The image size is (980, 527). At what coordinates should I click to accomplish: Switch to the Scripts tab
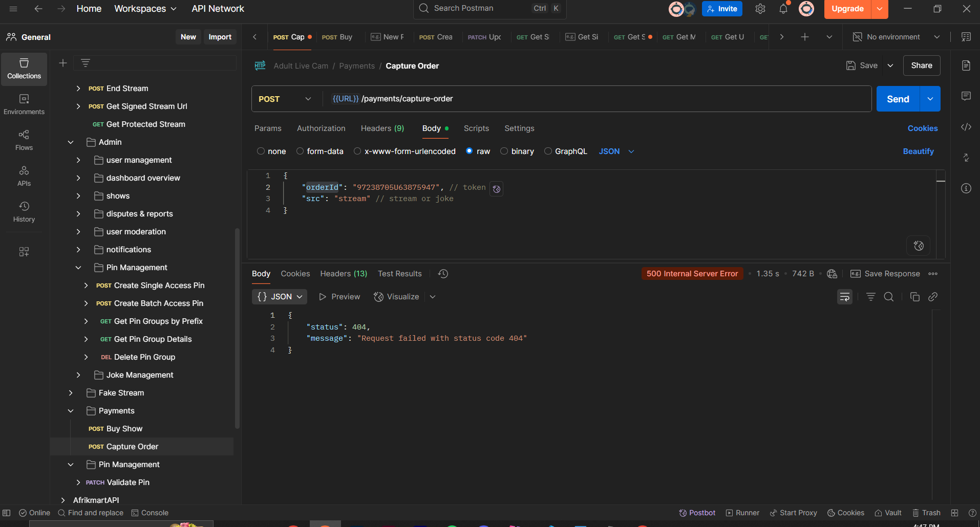(476, 128)
